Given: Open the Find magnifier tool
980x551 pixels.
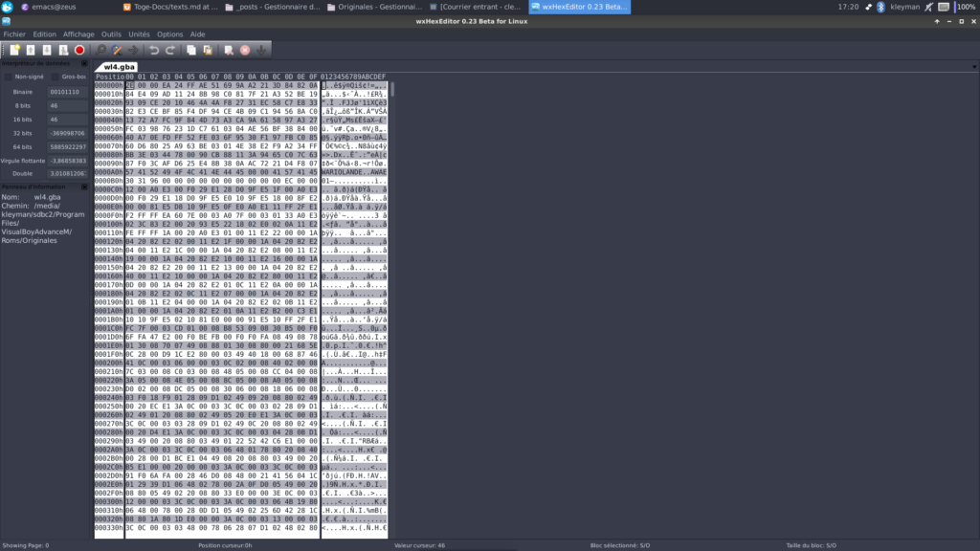Looking at the screenshot, I should (100, 50).
